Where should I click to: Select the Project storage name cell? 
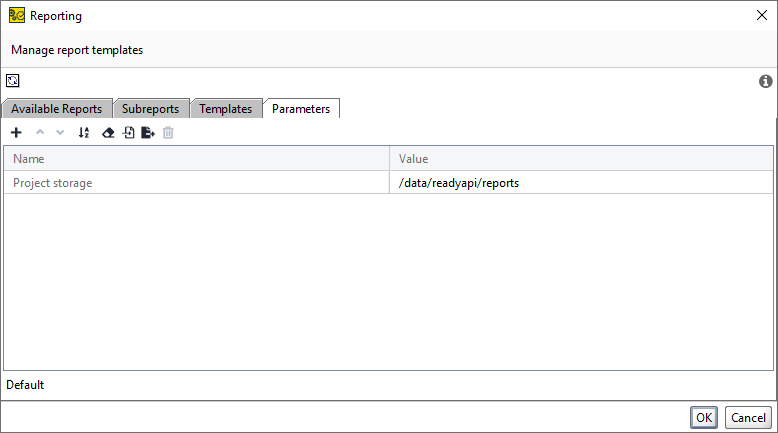point(196,183)
